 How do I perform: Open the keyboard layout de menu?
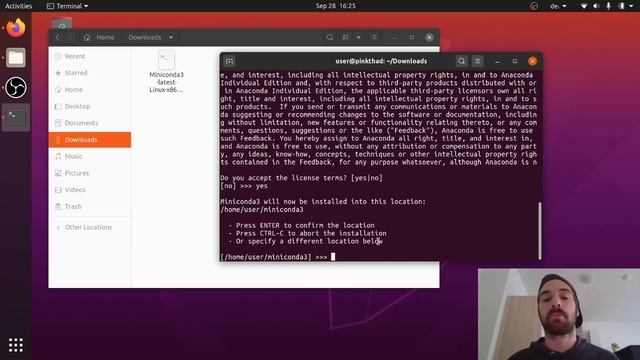point(558,6)
